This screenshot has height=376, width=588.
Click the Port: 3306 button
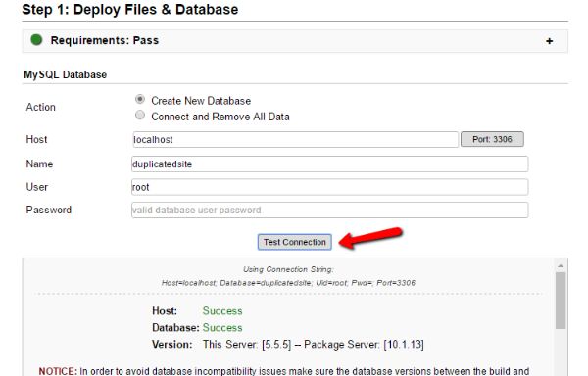[x=492, y=139]
